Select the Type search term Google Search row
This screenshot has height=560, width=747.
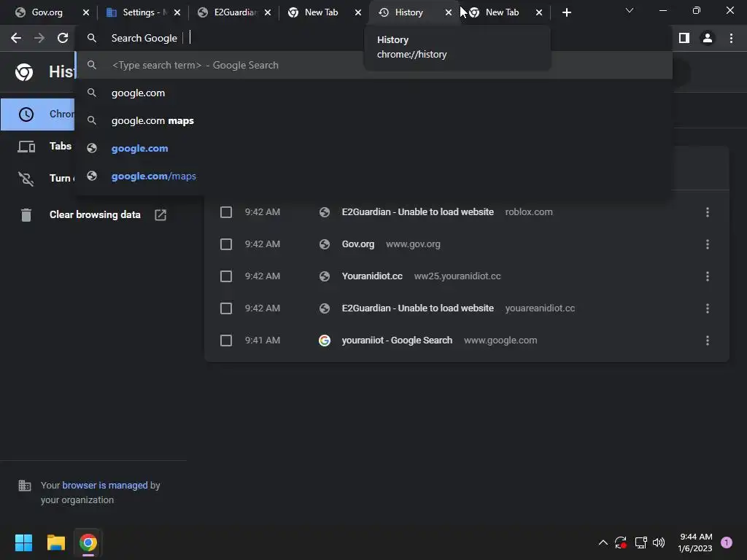coord(374,65)
